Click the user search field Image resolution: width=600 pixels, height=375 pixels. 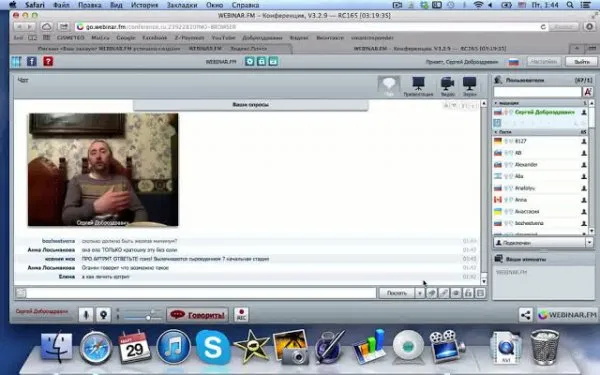pyautogui.click(x=538, y=92)
